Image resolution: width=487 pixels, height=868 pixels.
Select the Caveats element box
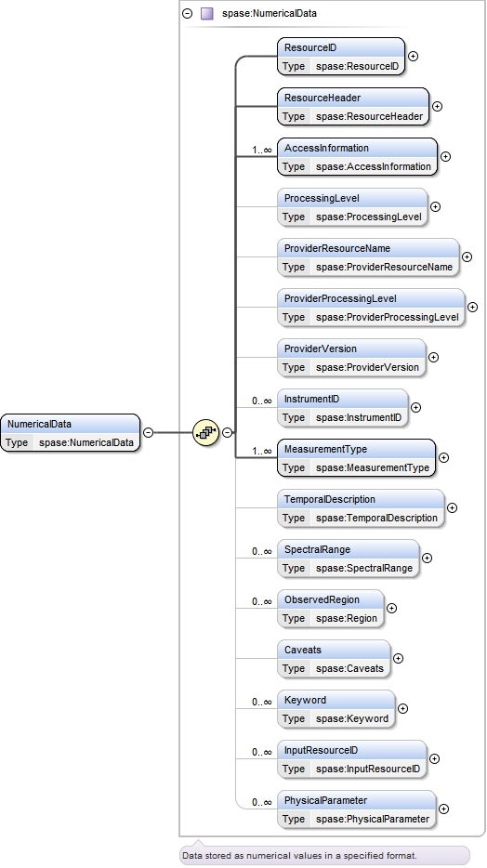[334, 659]
